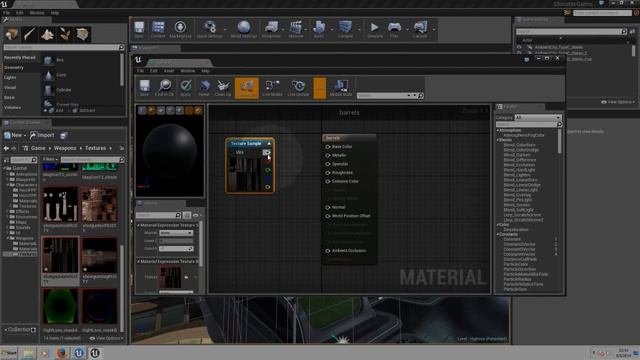Open File menu in material editor
This screenshot has width=640, height=360.
[x=140, y=71]
